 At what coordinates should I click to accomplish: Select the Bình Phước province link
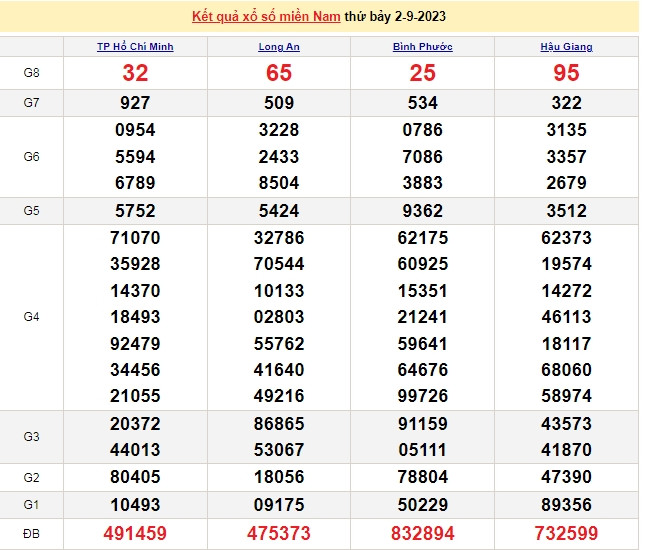coord(423,47)
